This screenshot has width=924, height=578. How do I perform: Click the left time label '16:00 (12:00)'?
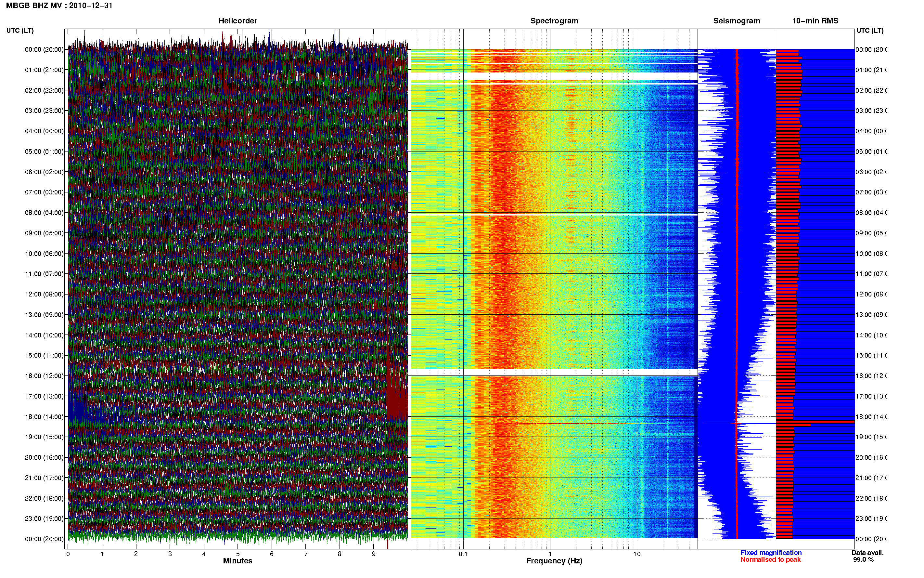pyautogui.click(x=44, y=376)
